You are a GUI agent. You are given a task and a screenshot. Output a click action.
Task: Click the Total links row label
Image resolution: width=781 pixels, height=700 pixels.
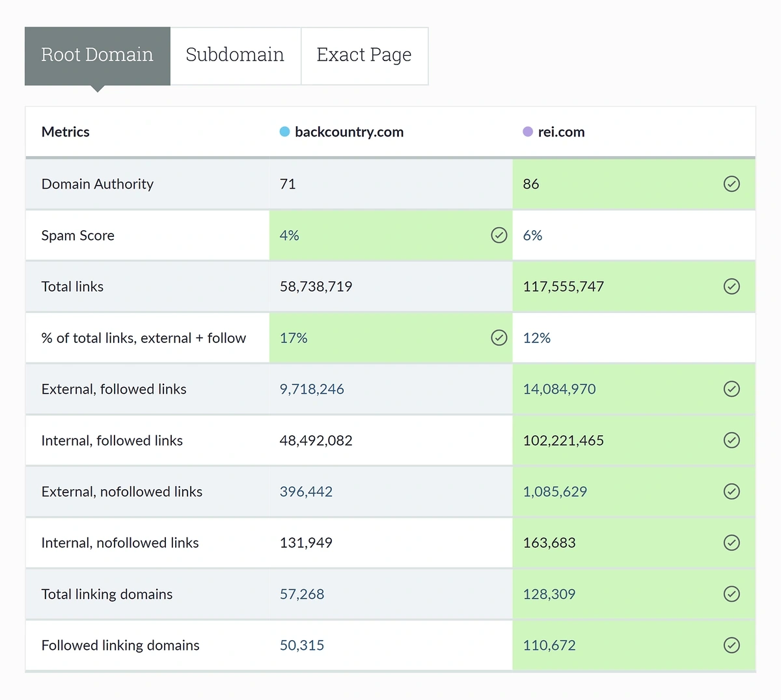point(72,287)
